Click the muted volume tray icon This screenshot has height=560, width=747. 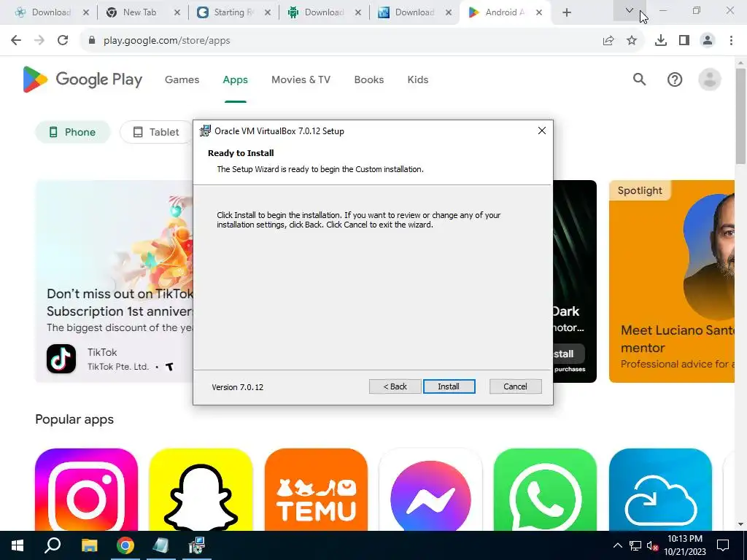[652, 545]
